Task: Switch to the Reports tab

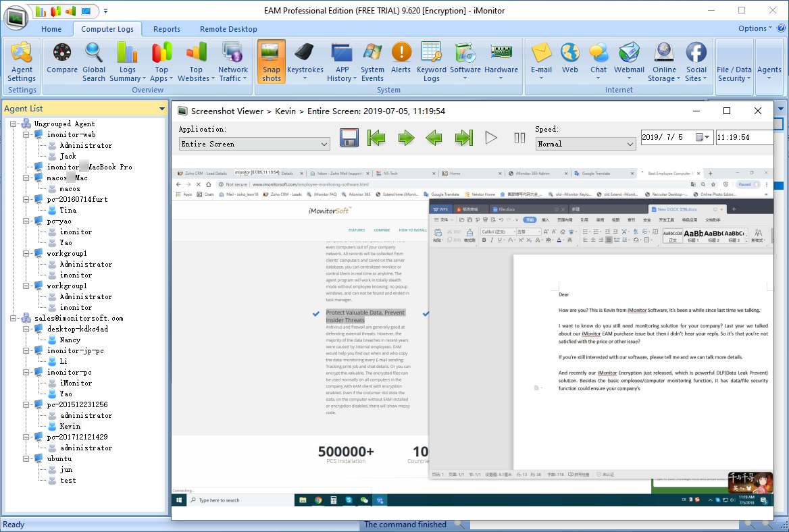Action: coord(167,29)
